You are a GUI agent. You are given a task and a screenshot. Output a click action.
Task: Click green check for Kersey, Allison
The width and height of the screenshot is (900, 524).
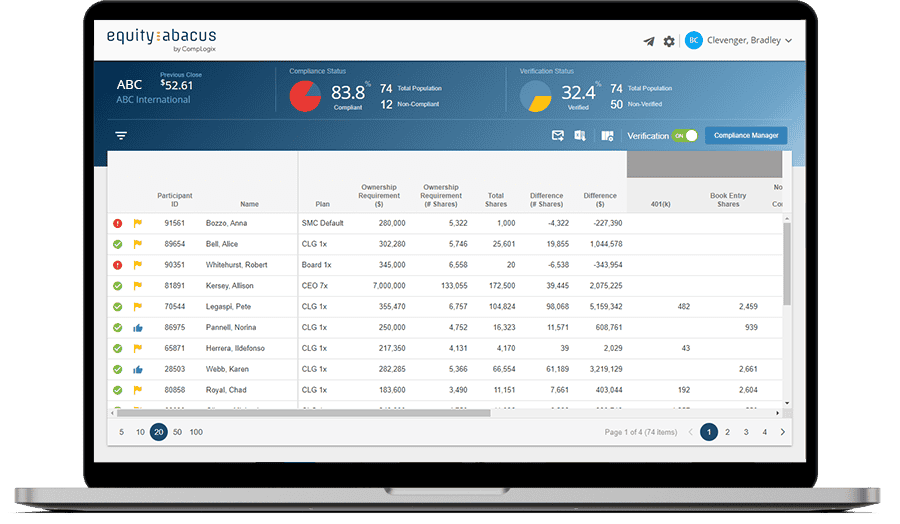118,286
